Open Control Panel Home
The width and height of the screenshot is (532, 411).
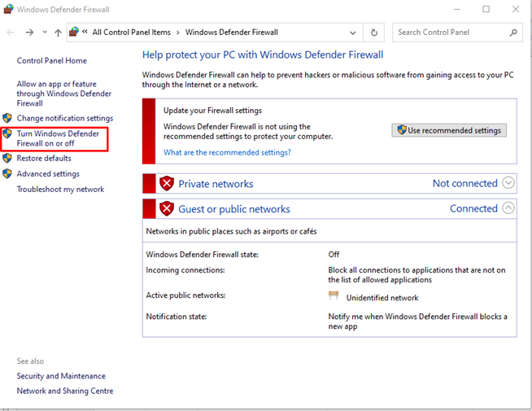(x=51, y=61)
